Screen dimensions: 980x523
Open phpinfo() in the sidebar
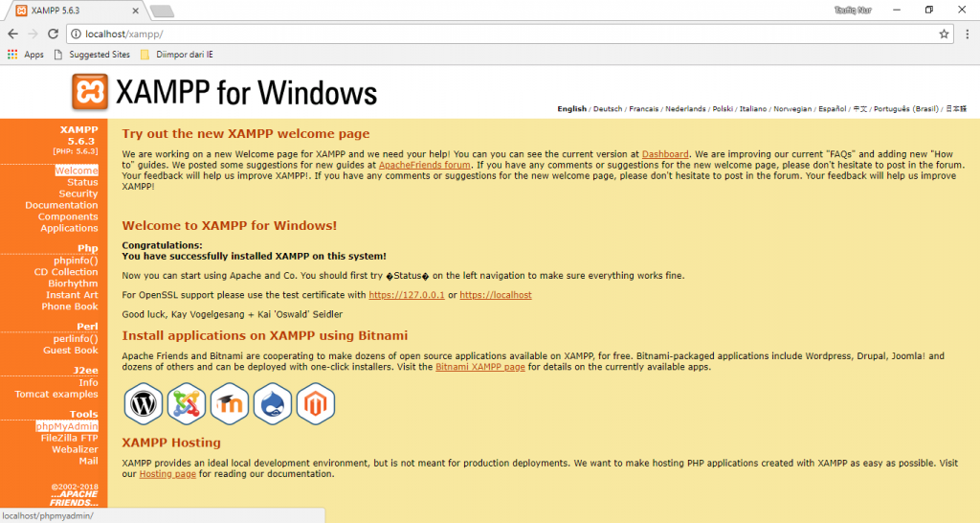click(76, 261)
